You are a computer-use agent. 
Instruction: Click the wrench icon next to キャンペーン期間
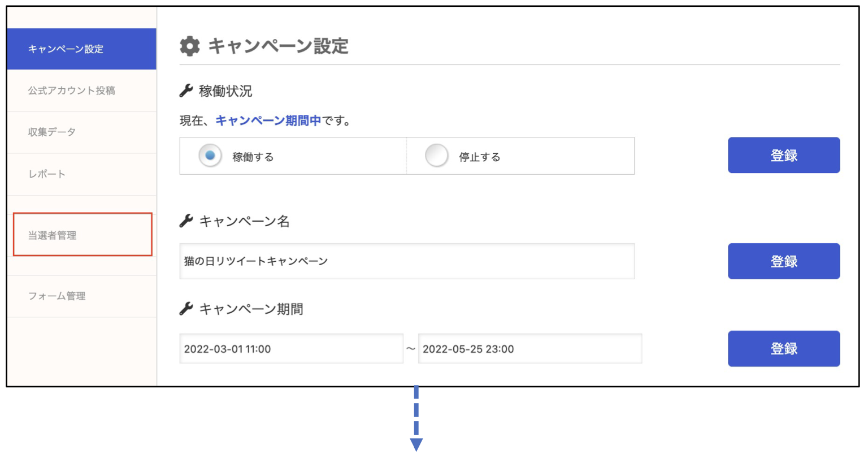[x=186, y=309]
